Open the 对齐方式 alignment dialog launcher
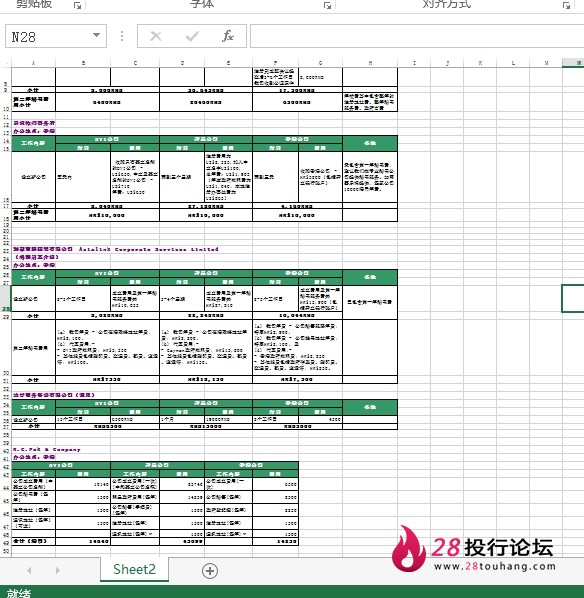This screenshot has width=584, height=598. [x=566, y=5]
